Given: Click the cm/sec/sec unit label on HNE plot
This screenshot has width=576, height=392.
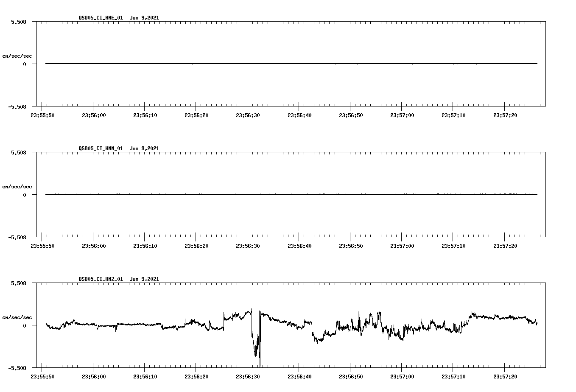Looking at the screenshot, I should pos(17,56).
